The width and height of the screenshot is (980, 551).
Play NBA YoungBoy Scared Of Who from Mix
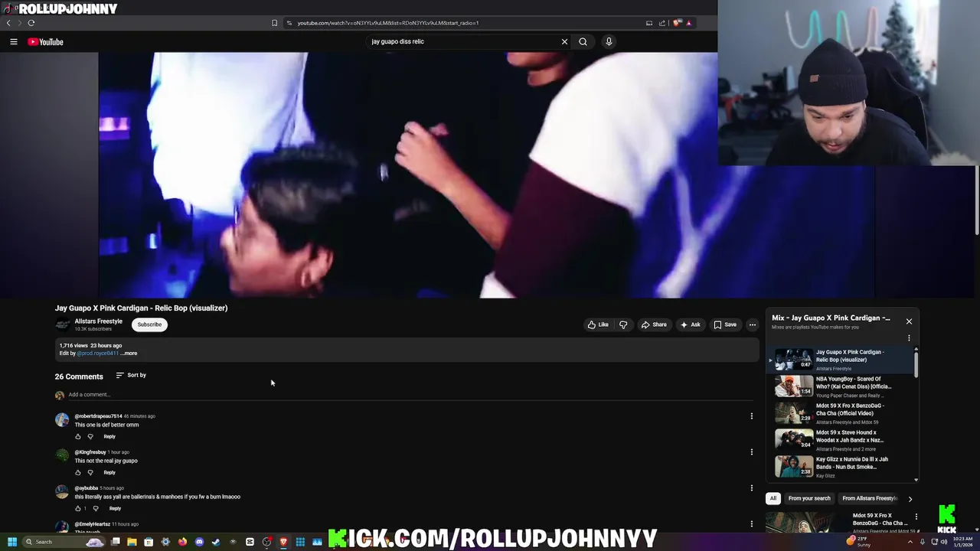[x=842, y=386]
